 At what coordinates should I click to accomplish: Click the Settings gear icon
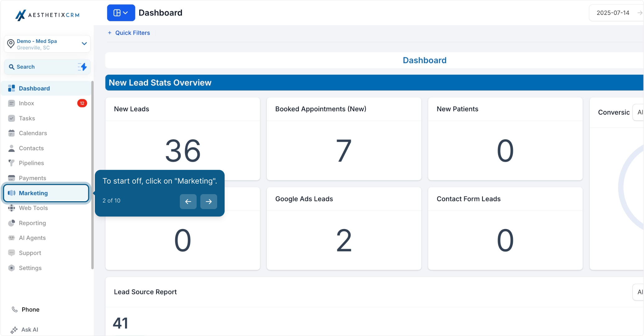point(12,268)
